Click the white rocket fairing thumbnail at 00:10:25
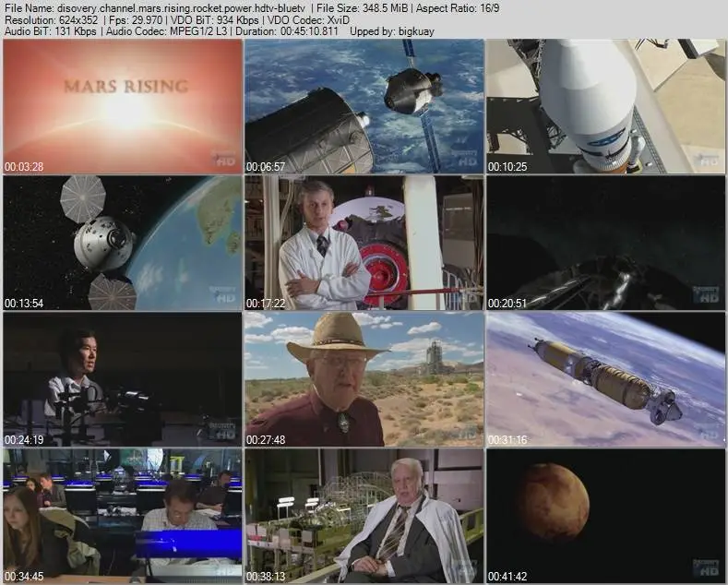The height and width of the screenshot is (585, 728). 605,106
